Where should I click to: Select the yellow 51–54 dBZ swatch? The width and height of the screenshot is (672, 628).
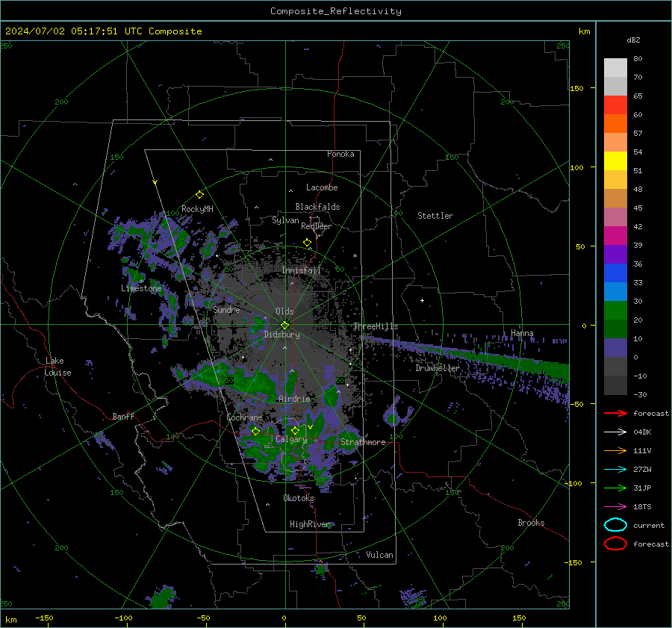click(615, 161)
